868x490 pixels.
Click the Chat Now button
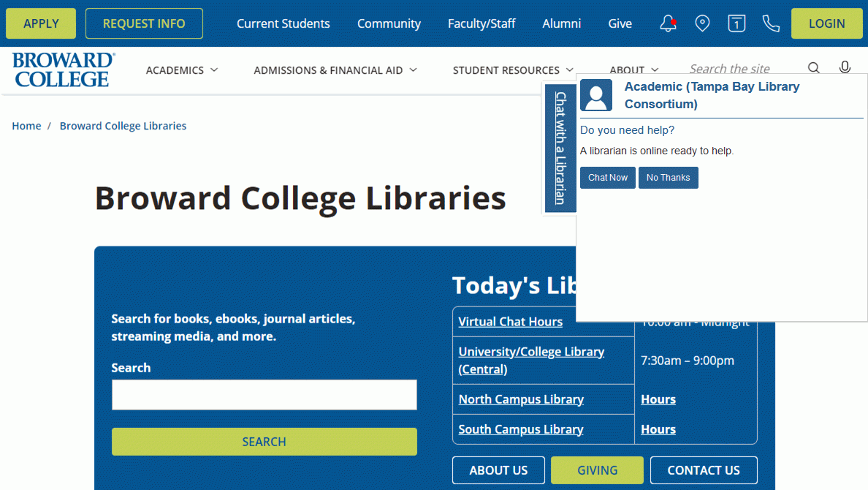[607, 178]
